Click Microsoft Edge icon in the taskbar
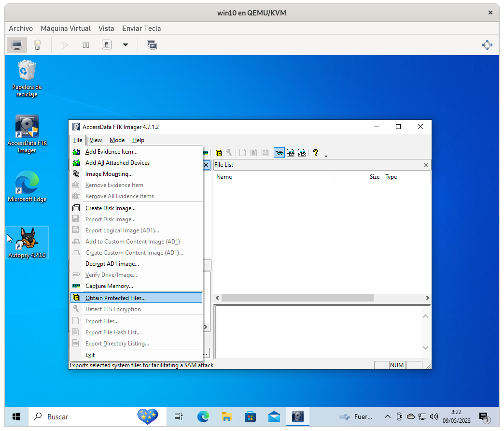This screenshot has width=504, height=431. click(203, 417)
